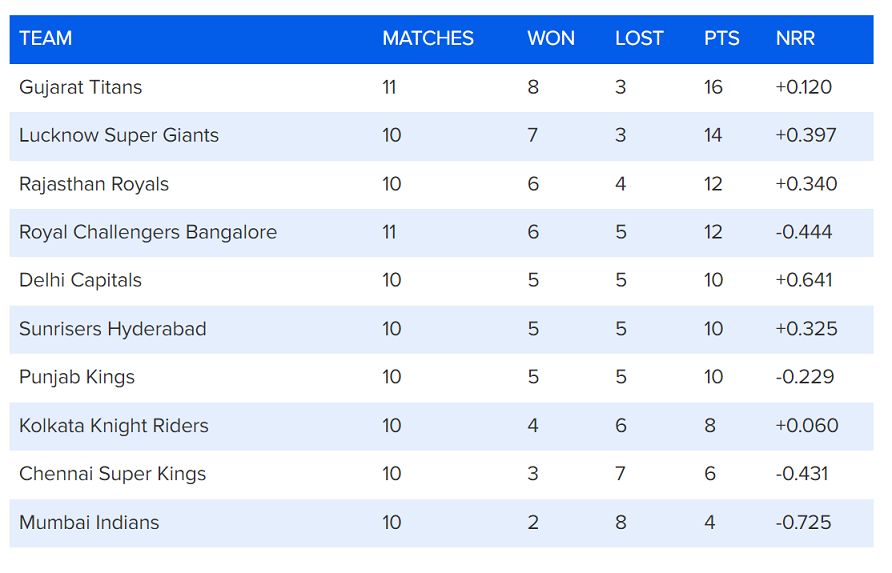Click Sunrisers Hyderabad team name
This screenshot has height=573, width=892.
coord(112,329)
